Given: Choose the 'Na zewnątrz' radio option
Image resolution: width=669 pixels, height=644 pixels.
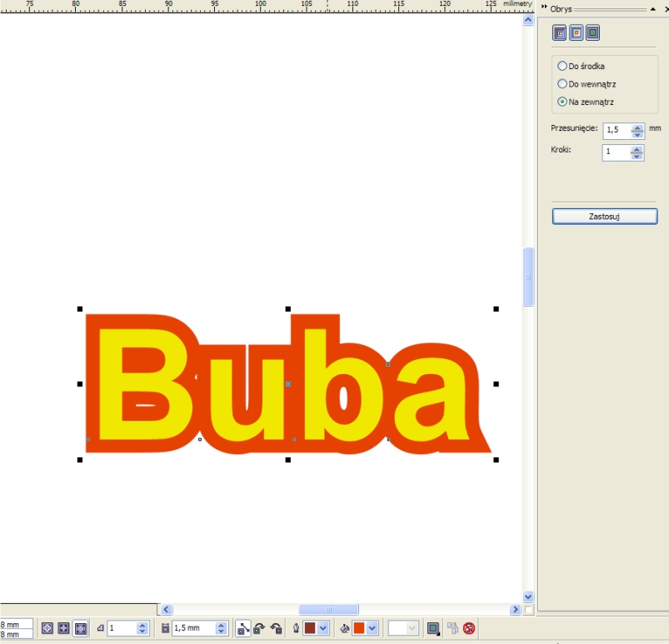Looking at the screenshot, I should (x=562, y=102).
